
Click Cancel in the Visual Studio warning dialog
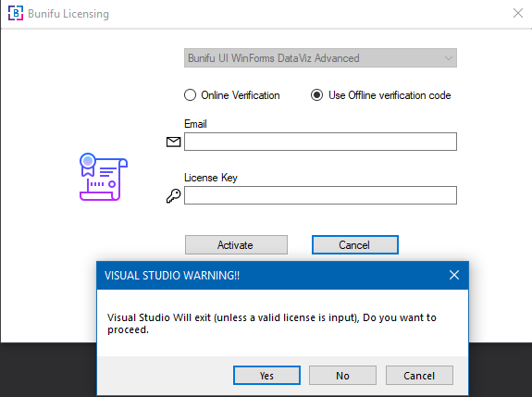point(419,376)
